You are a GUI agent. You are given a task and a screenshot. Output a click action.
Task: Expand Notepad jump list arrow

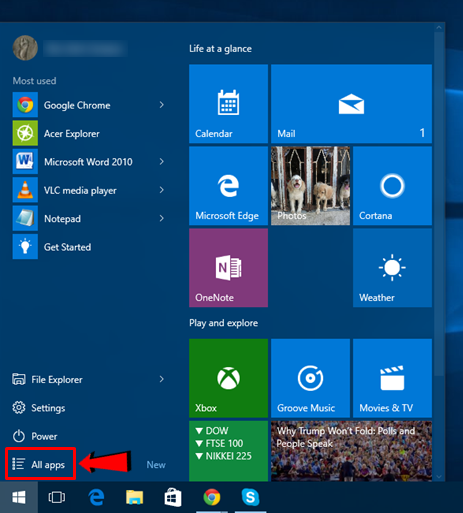[x=162, y=218]
